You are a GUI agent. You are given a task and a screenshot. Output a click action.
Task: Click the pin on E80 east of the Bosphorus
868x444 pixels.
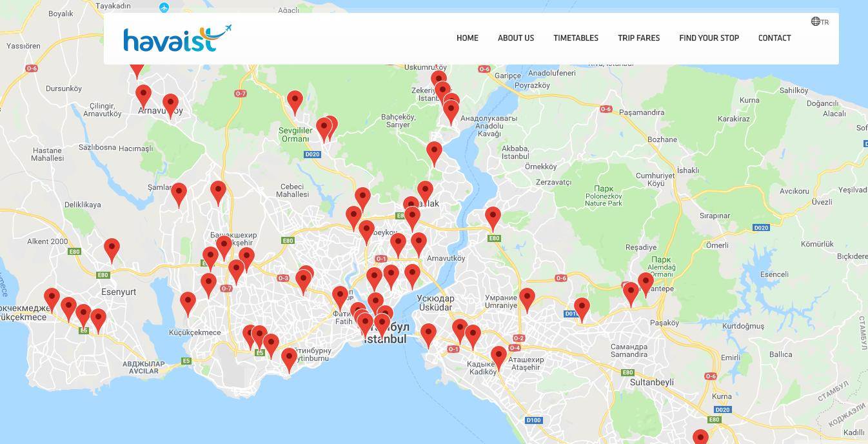click(493, 217)
